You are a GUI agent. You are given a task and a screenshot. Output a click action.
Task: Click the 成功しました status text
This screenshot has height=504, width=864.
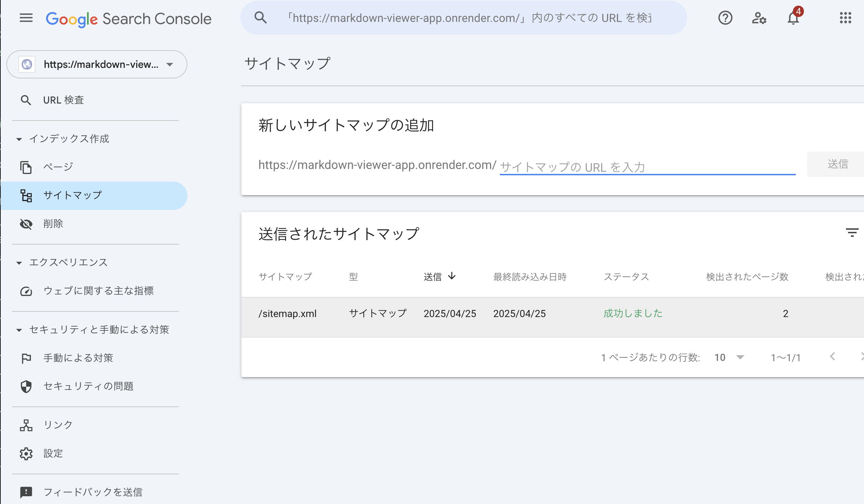pos(633,313)
